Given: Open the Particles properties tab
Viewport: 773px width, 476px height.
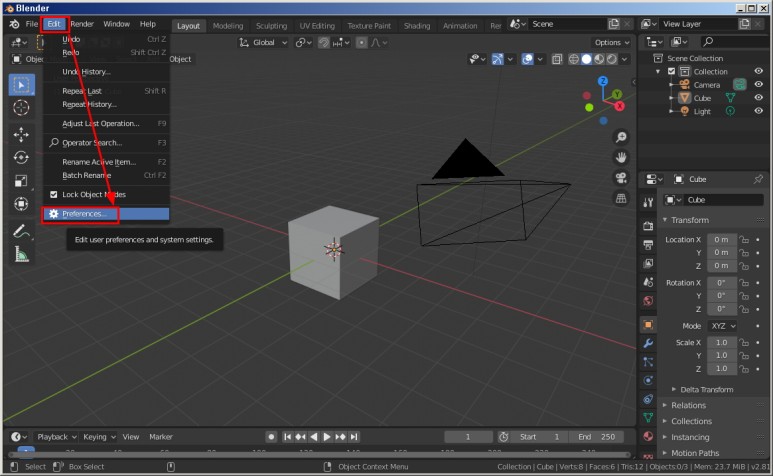Looking at the screenshot, I should (648, 362).
